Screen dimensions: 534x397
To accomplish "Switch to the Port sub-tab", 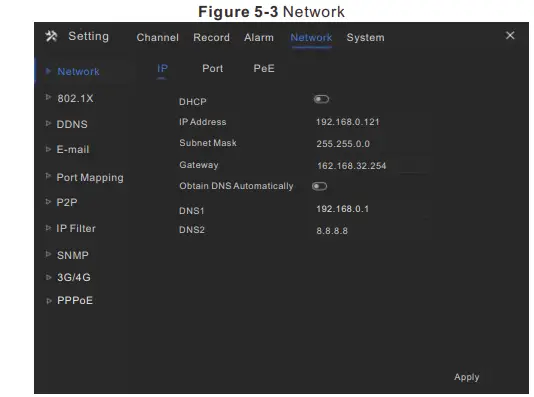I will [x=213, y=68].
